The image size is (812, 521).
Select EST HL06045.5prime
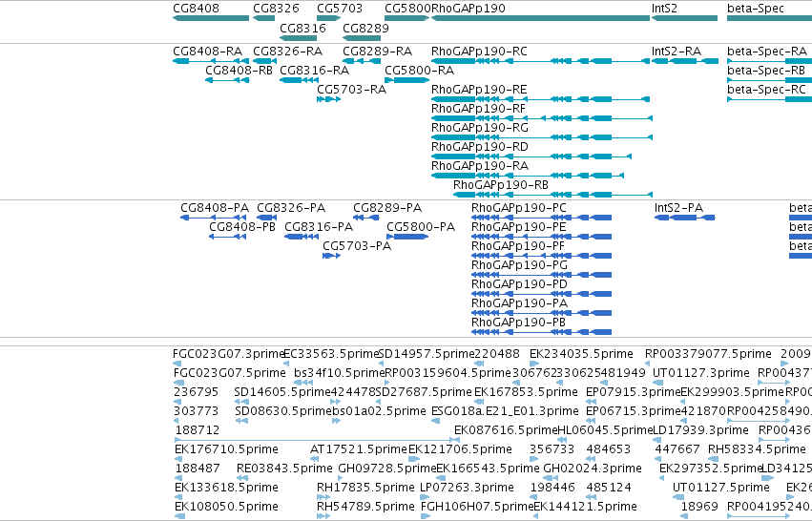pyautogui.click(x=562, y=440)
